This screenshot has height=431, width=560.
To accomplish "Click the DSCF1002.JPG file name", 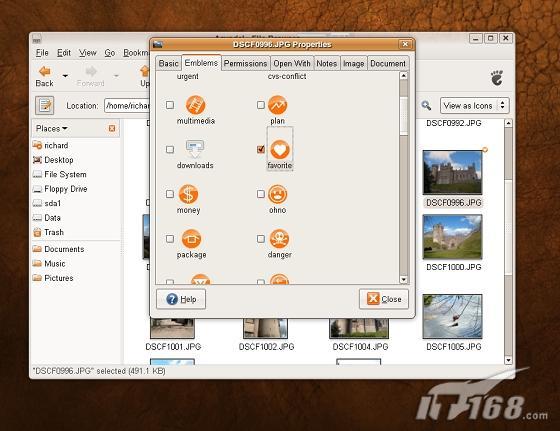I will [266, 347].
